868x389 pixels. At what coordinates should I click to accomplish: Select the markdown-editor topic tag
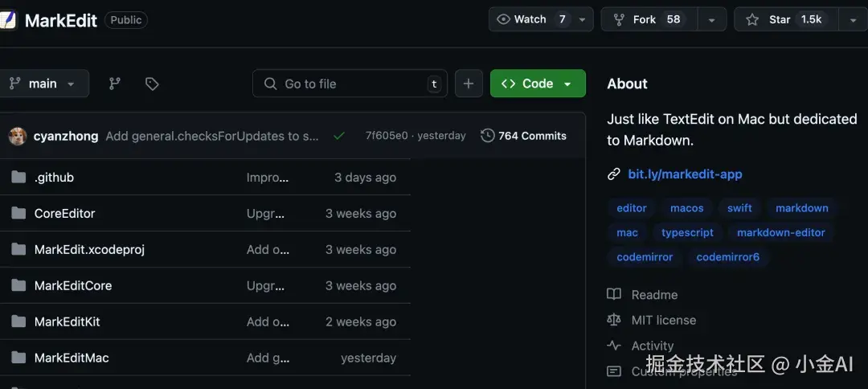click(781, 232)
